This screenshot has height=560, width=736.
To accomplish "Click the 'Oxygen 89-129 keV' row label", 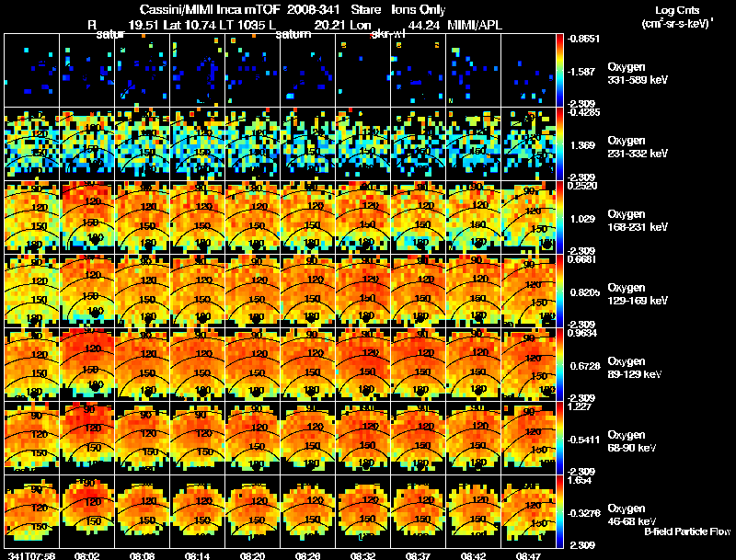I will [635, 368].
